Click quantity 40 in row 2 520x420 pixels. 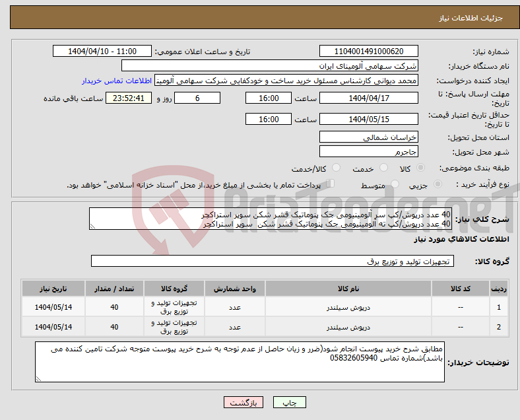point(114,327)
